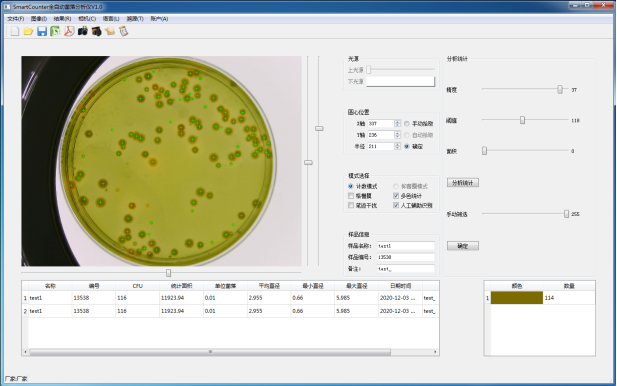The width and height of the screenshot is (617, 386).
Task: Click the 分析统计 button
Action: pyautogui.click(x=463, y=183)
